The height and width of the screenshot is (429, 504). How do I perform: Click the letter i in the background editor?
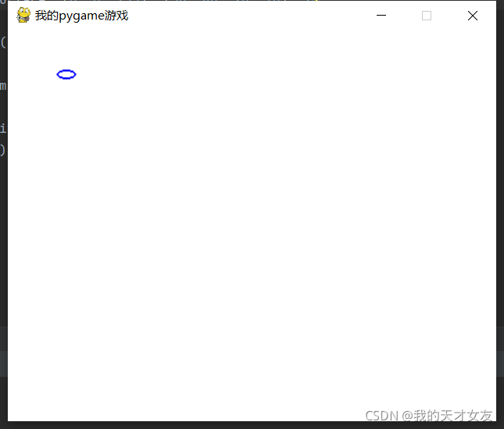pyautogui.click(x=3, y=128)
